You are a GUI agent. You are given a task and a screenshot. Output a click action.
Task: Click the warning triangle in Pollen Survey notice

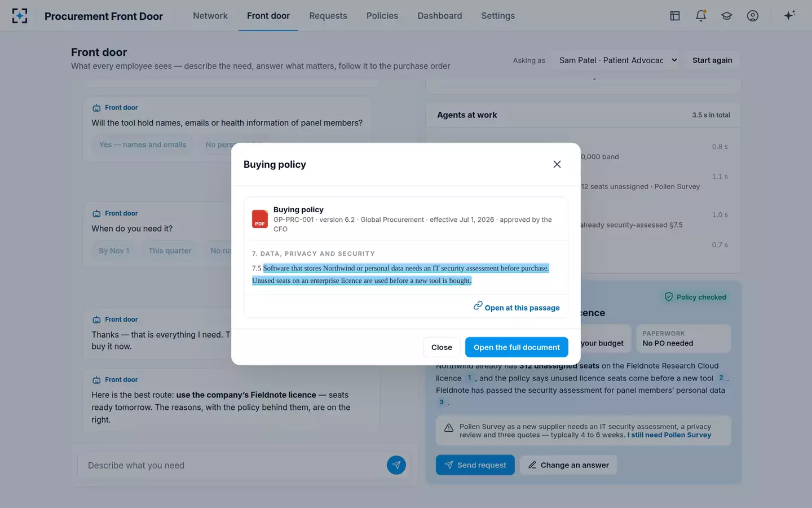(449, 428)
